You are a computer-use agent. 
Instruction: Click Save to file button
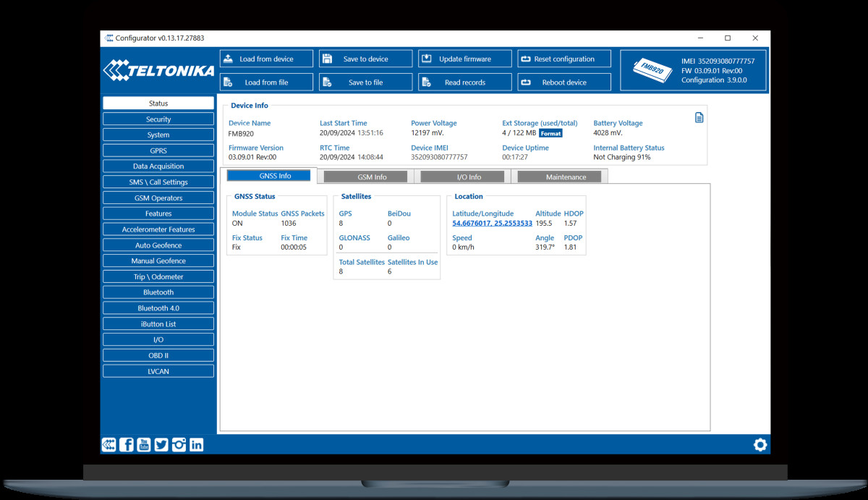365,82
